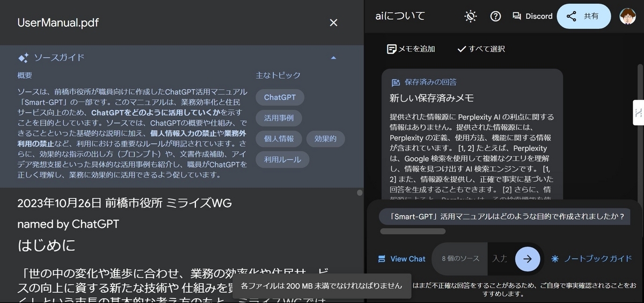Viewport: 644px width, 303px height.
Task: Open the user profile avatar
Action: click(627, 16)
